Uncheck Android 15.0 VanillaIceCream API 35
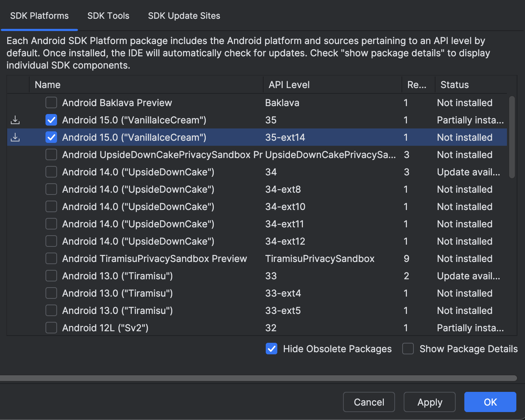Image resolution: width=525 pixels, height=420 pixels. click(x=51, y=120)
